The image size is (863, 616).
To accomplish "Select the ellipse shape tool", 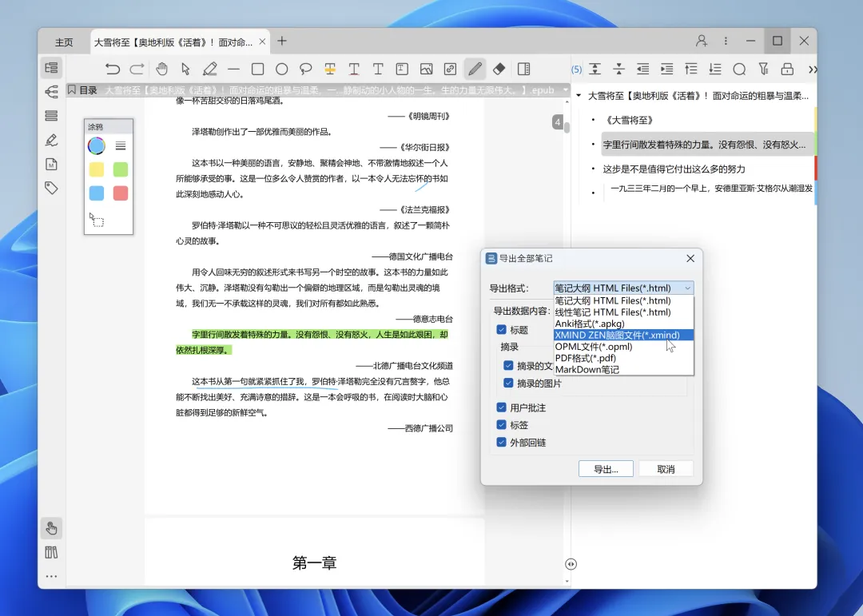I will coord(282,69).
